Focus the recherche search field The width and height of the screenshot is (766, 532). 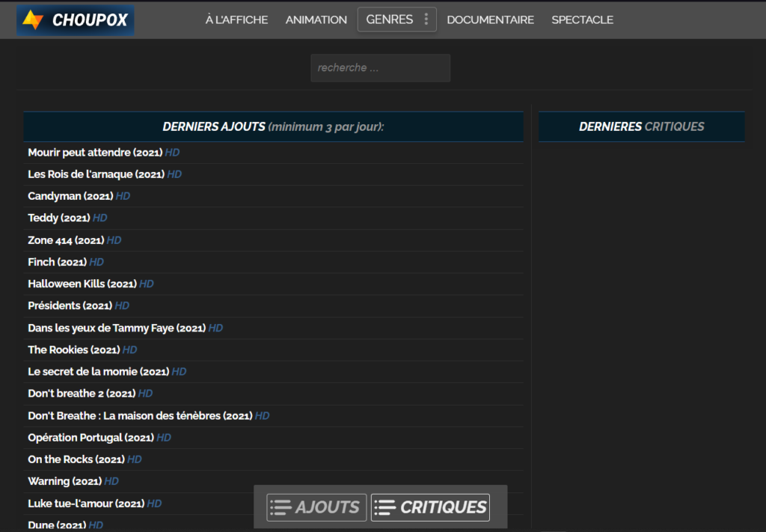pyautogui.click(x=380, y=68)
